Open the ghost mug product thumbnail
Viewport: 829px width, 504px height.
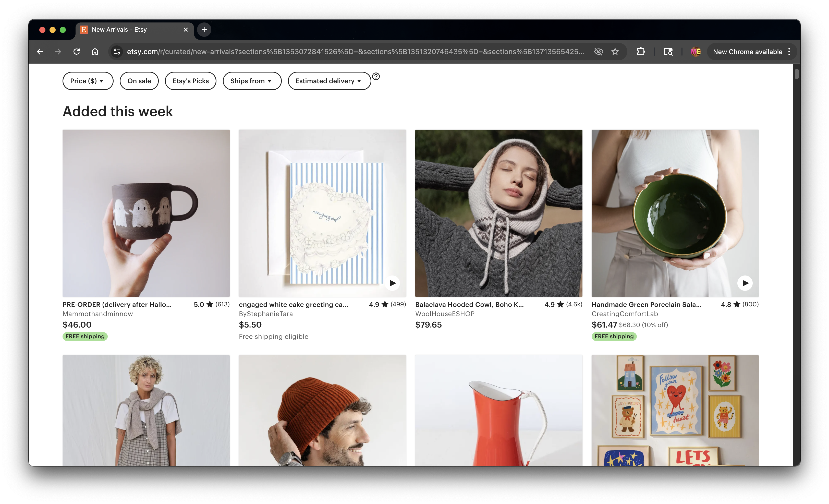pyautogui.click(x=146, y=213)
